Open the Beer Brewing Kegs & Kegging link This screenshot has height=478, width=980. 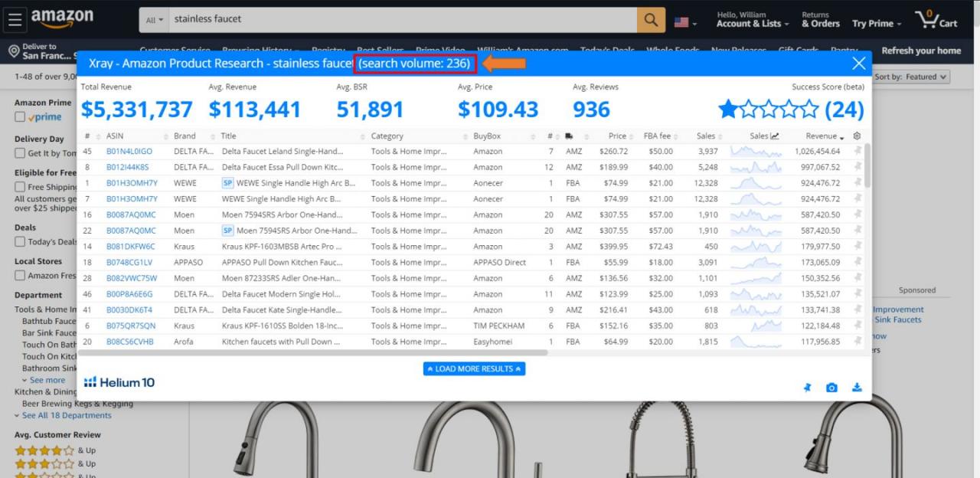pyautogui.click(x=77, y=403)
